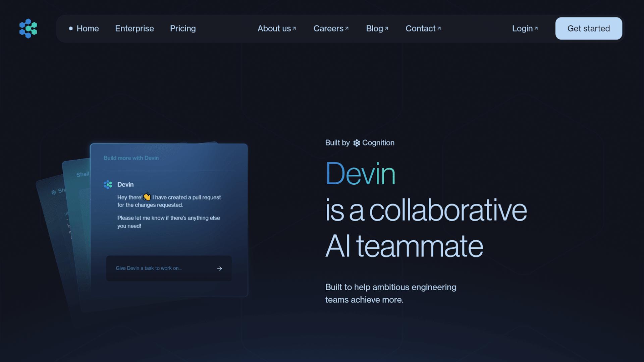Visit the Blog link
644x362 pixels.
pyautogui.click(x=374, y=28)
